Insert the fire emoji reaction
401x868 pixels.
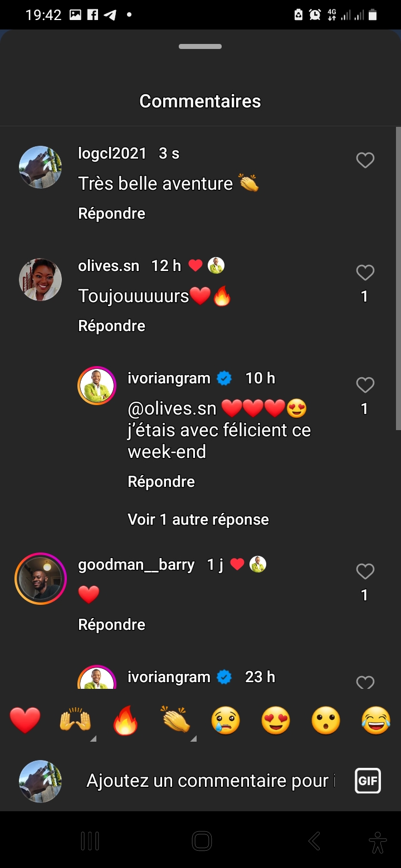[125, 721]
